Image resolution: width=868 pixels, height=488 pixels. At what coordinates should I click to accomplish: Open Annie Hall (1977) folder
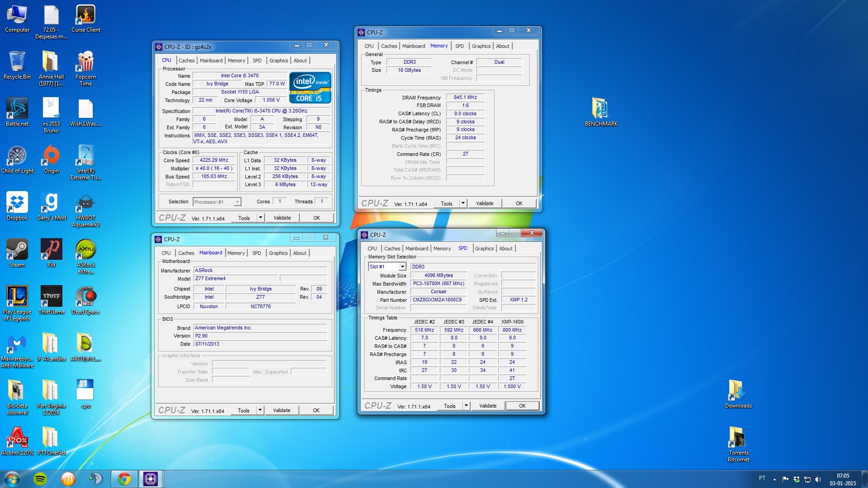(52, 69)
